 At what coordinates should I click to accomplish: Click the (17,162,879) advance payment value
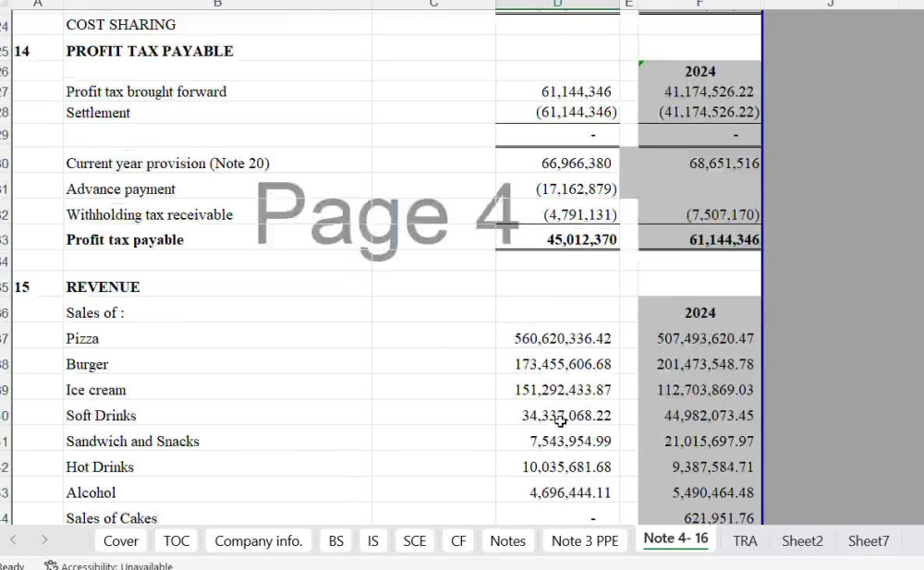(x=577, y=189)
